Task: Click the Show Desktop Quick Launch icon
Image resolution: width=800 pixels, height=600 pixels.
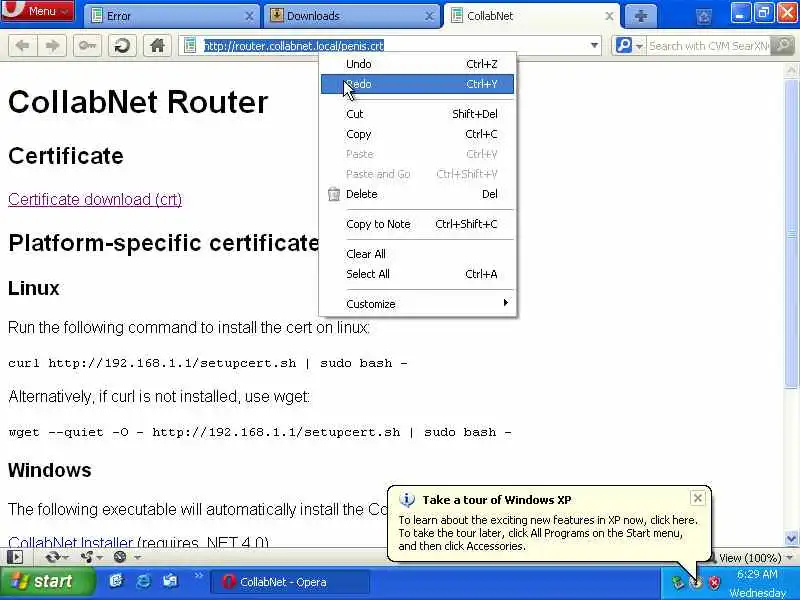Action: coord(170,581)
